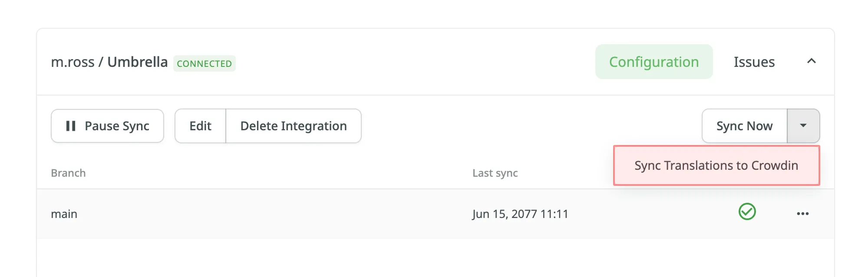Viewport: 868px width, 277px height.
Task: Open the Configuration tab
Action: [653, 62]
